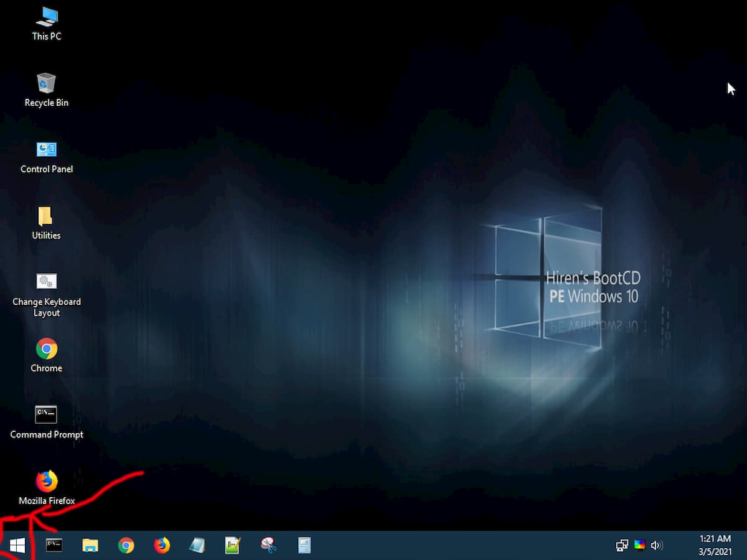Image resolution: width=747 pixels, height=560 pixels.
Task: Select the Control Panel desktop shortcut
Action: point(47,157)
